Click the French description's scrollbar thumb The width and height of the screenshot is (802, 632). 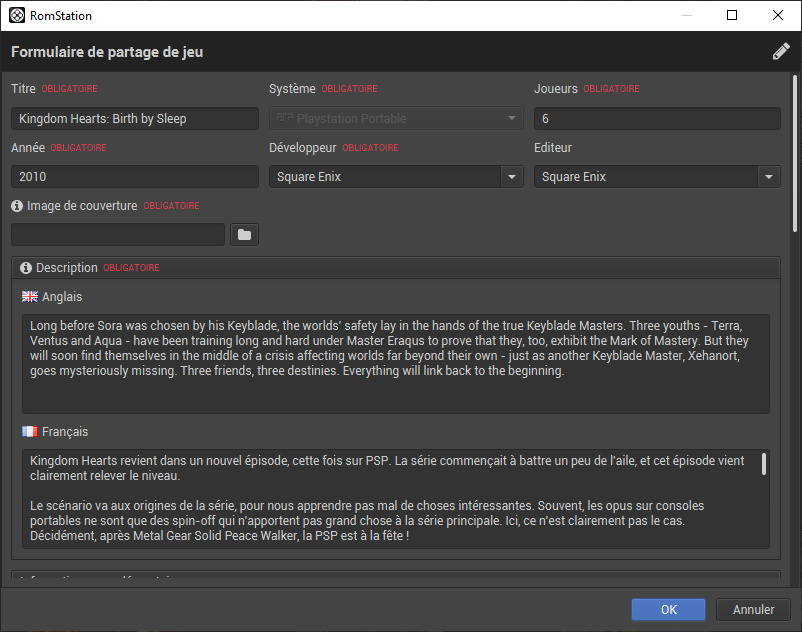[764, 464]
